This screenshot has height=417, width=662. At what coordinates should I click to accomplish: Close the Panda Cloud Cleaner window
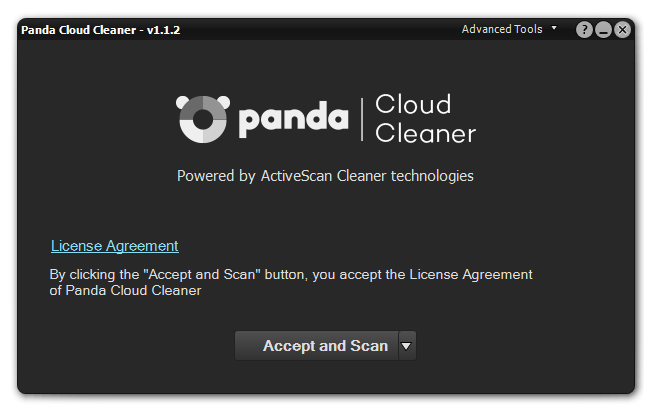click(622, 30)
